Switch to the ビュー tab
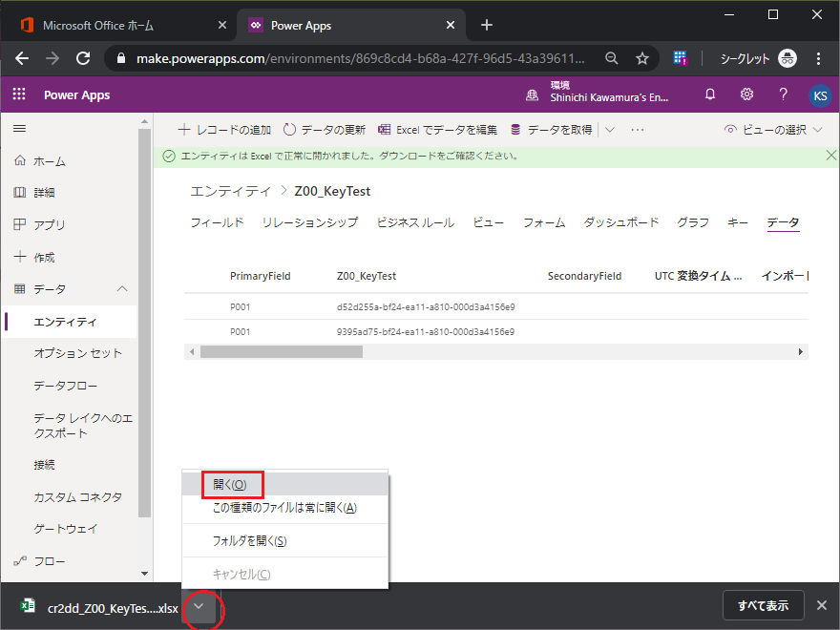This screenshot has width=840, height=630. point(489,222)
